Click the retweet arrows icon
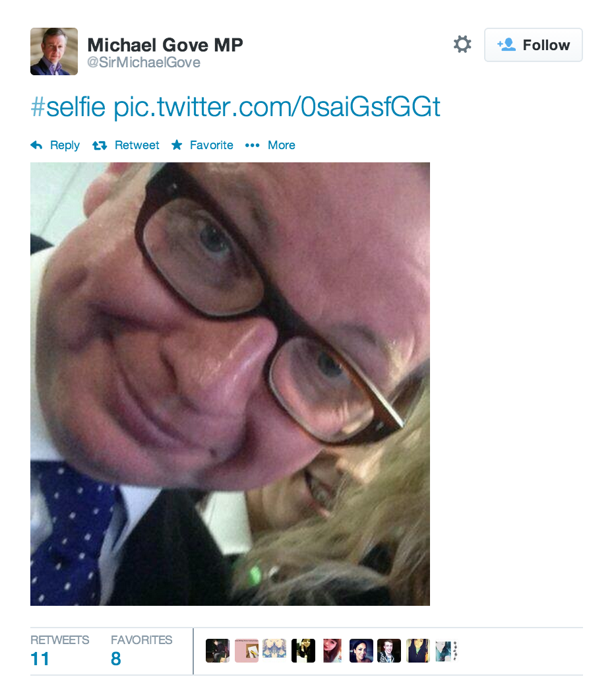The height and width of the screenshot is (685, 616). [100, 145]
